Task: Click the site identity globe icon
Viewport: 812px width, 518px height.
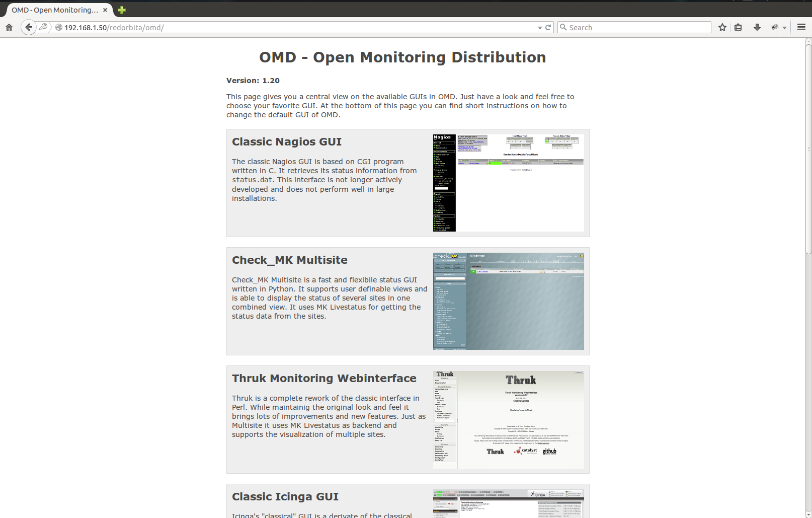Action: pos(59,27)
